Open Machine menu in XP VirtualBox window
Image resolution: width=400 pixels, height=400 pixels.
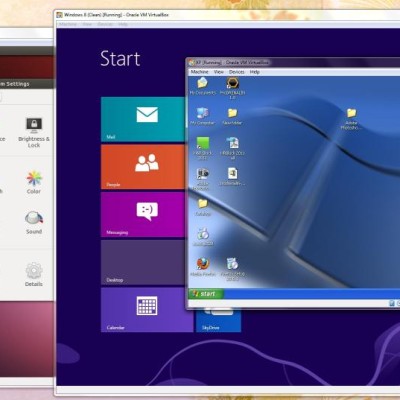pyautogui.click(x=199, y=72)
